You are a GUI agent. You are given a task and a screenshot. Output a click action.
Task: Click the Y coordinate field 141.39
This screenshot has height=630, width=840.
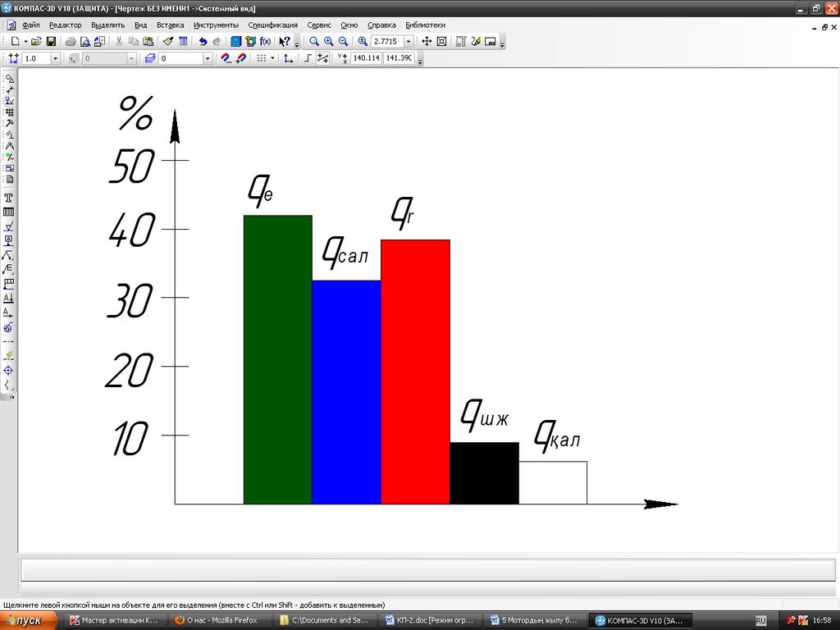[x=399, y=58]
